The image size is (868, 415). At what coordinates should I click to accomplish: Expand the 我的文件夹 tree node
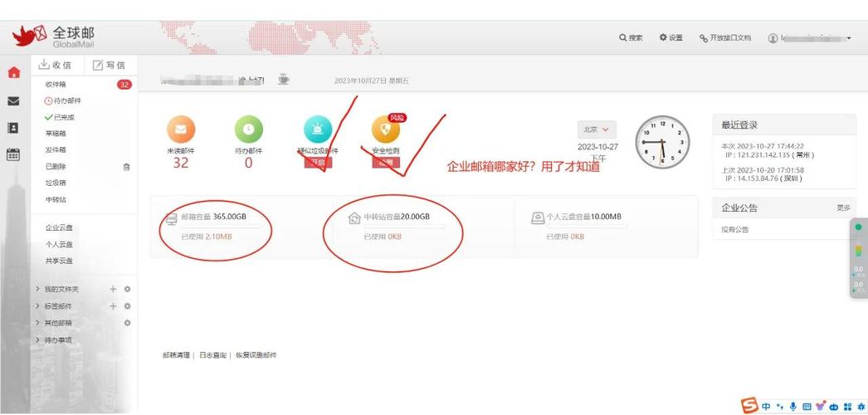click(x=37, y=289)
